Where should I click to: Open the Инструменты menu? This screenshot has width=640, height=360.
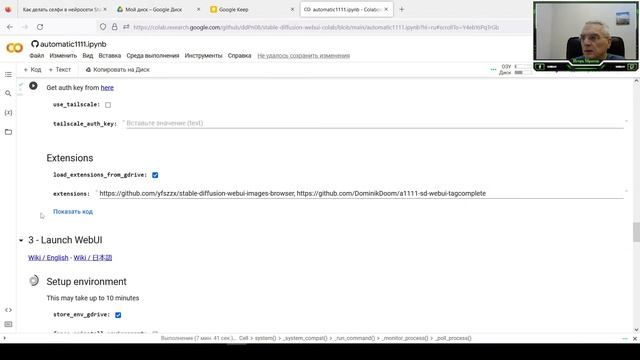(x=203, y=56)
